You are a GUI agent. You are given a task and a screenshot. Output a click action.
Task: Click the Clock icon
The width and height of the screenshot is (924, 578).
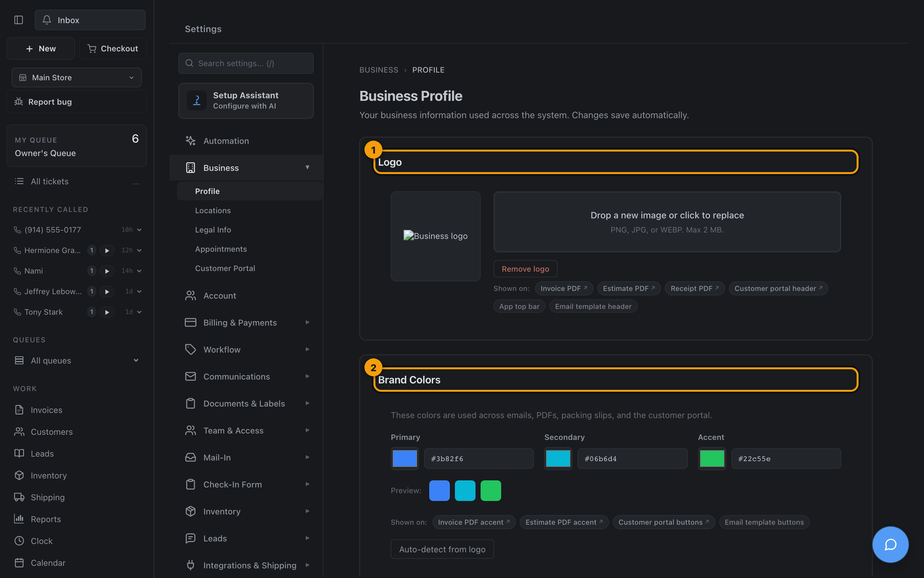[19, 541]
